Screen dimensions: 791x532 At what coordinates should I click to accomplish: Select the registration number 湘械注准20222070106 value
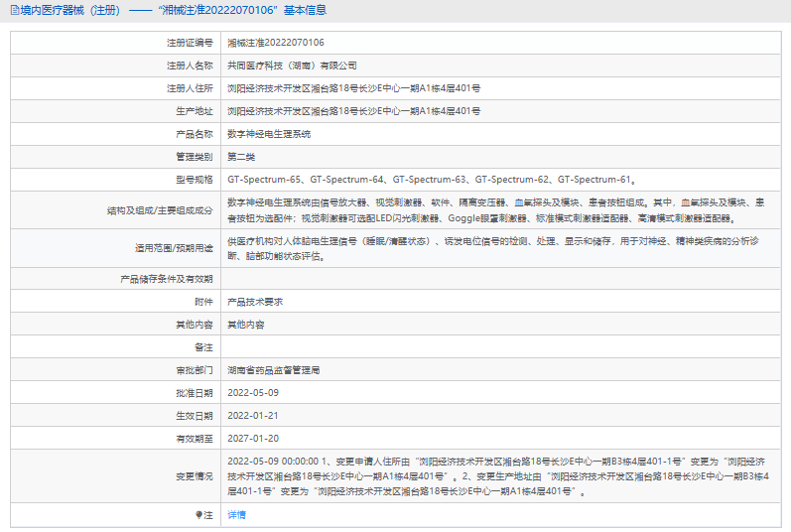pos(276,43)
